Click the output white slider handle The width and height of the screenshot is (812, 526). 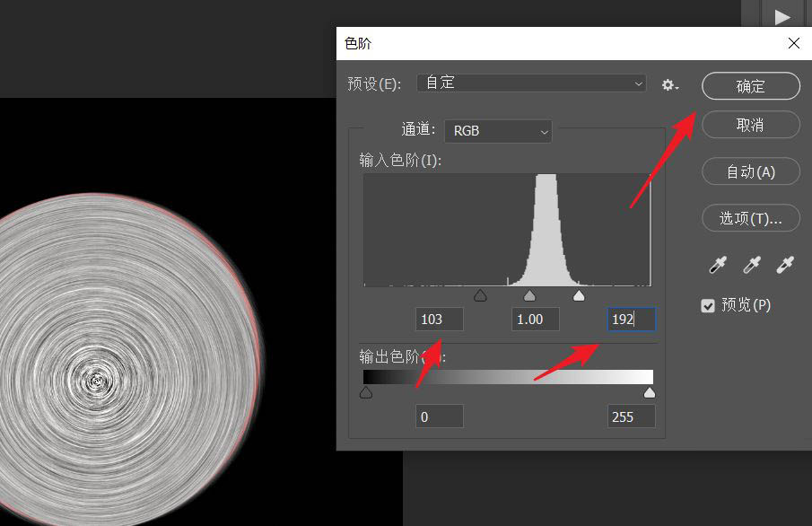click(x=650, y=393)
